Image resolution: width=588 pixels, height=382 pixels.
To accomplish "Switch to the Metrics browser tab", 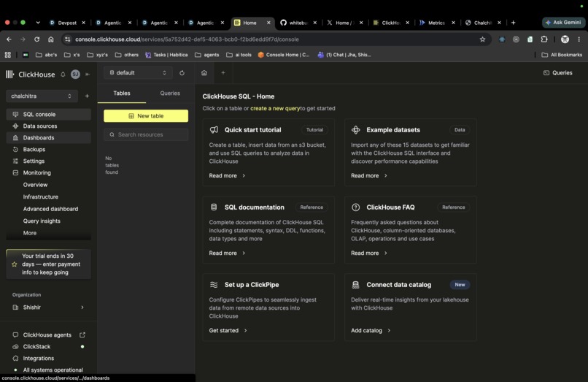I will coord(437,23).
